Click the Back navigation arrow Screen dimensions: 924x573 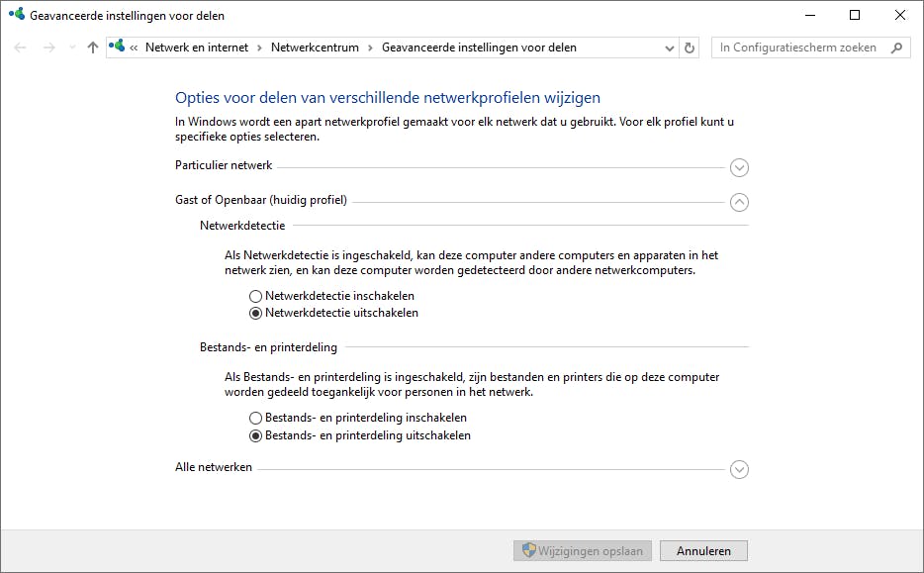tap(21, 48)
